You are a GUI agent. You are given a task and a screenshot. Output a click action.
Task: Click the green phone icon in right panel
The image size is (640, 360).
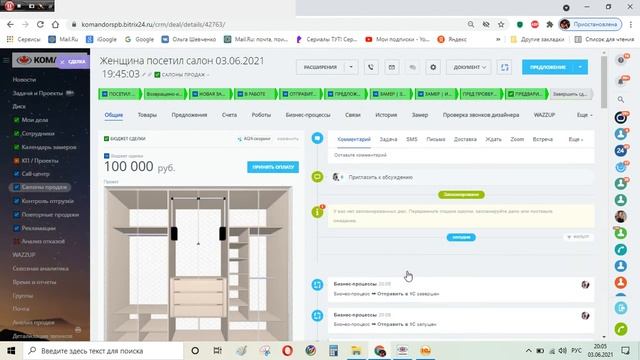621,329
